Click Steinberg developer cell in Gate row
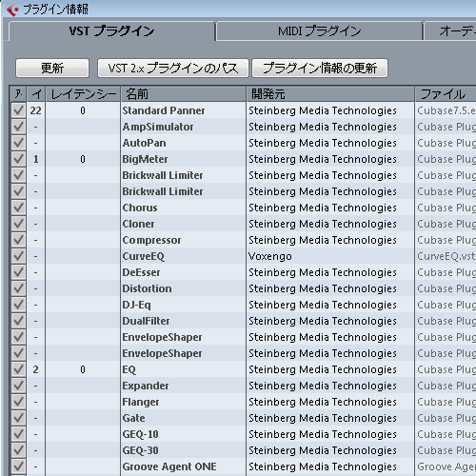The image size is (476, 476). tap(323, 418)
